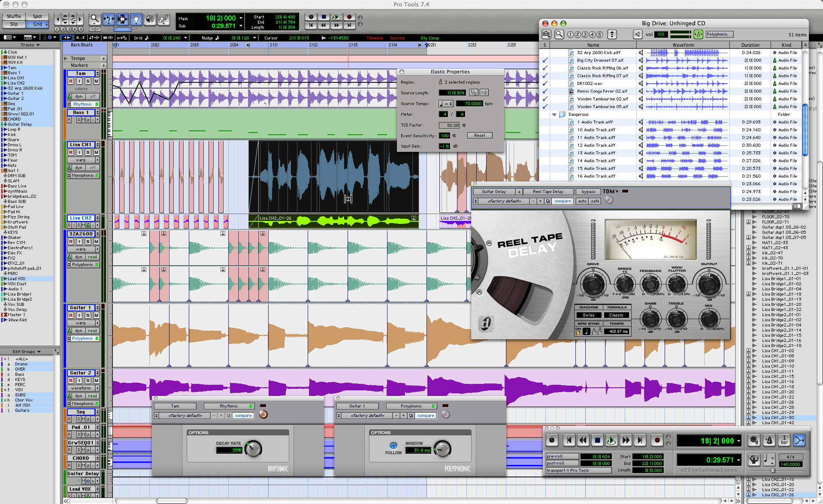Bypass the Reel Tape Delay plug-in

click(x=589, y=192)
